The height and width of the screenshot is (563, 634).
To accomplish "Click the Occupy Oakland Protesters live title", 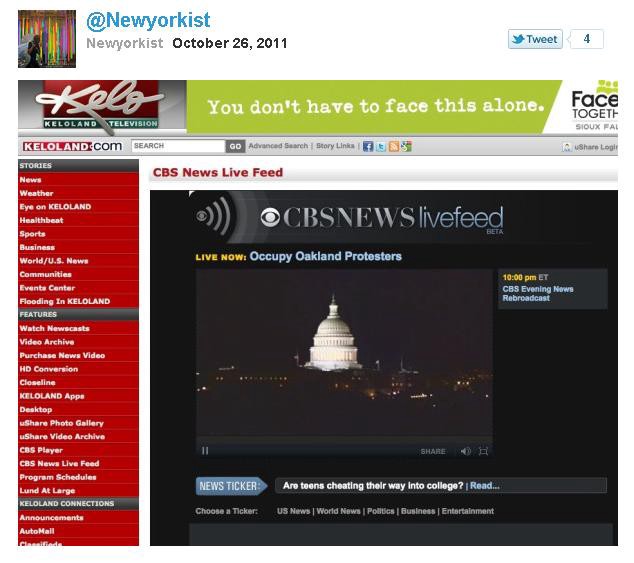I will (x=325, y=256).
